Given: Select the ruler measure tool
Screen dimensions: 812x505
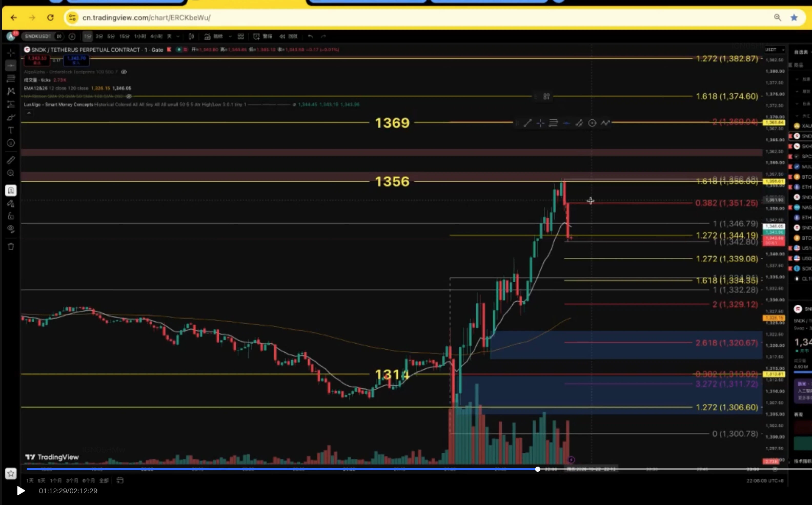Looking at the screenshot, I should 11,160.
